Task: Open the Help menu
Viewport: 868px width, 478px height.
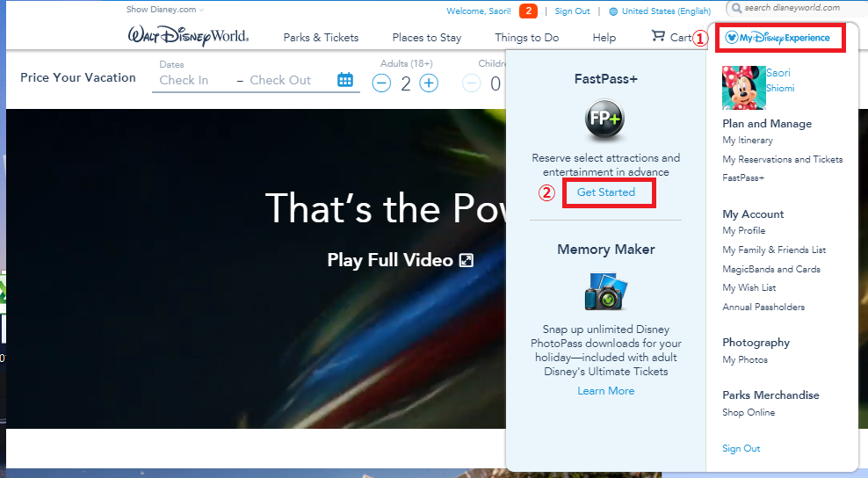Action: pyautogui.click(x=604, y=37)
